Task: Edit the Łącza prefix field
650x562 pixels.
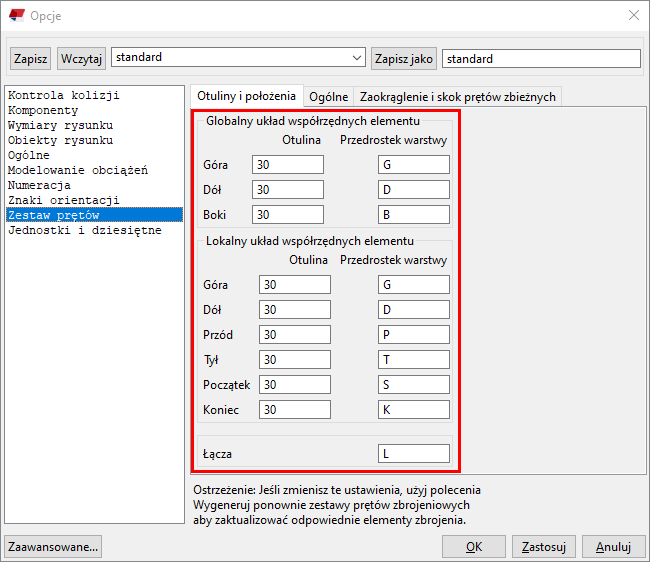Action: click(413, 454)
